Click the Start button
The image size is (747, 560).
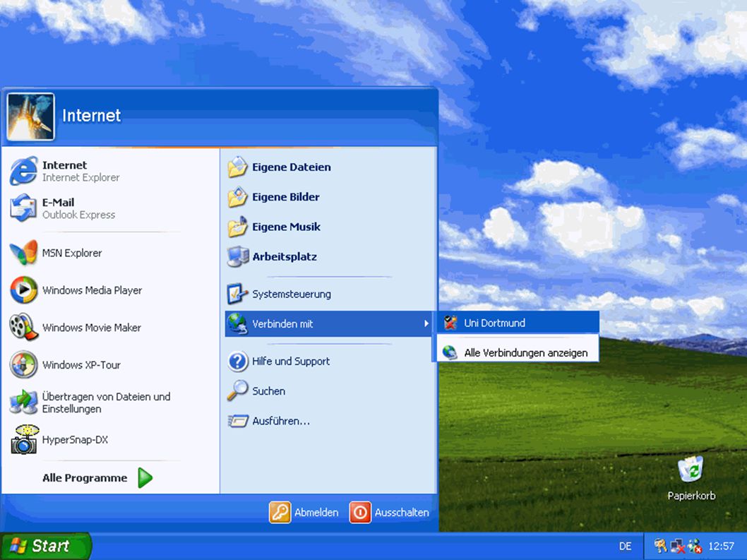(x=46, y=546)
